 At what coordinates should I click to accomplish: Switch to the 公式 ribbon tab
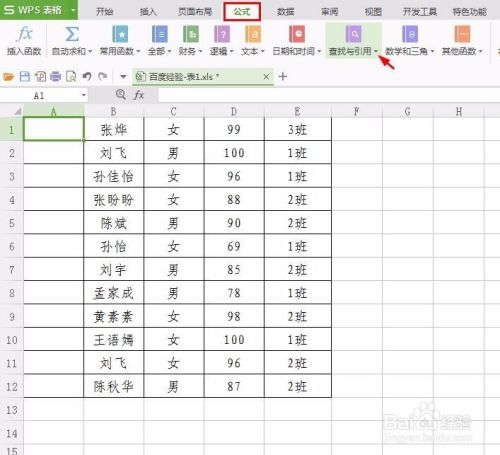pos(242,12)
